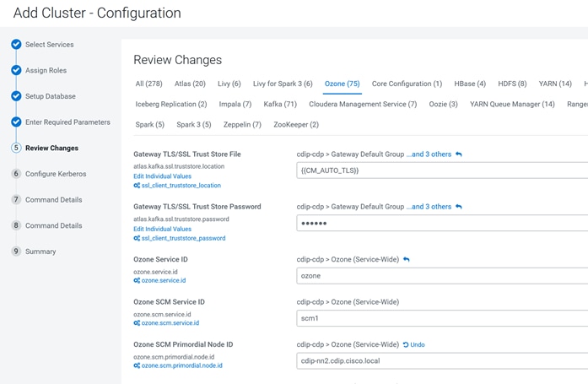Click the step 6 circle for Configure Kerberos

[16, 174]
